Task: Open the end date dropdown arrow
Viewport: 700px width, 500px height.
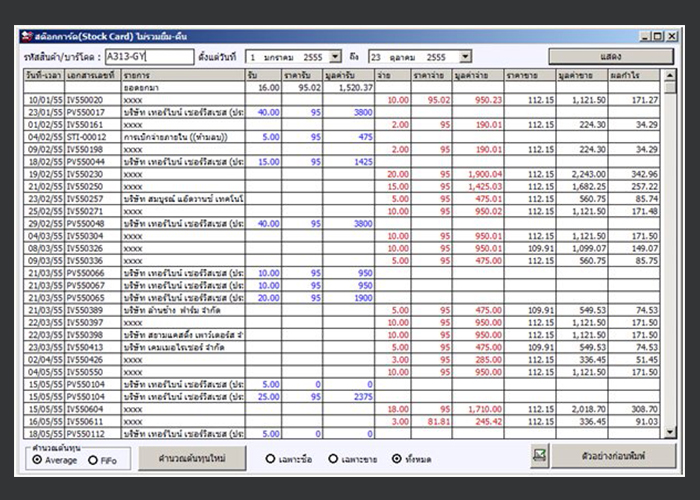Action: coord(466,57)
